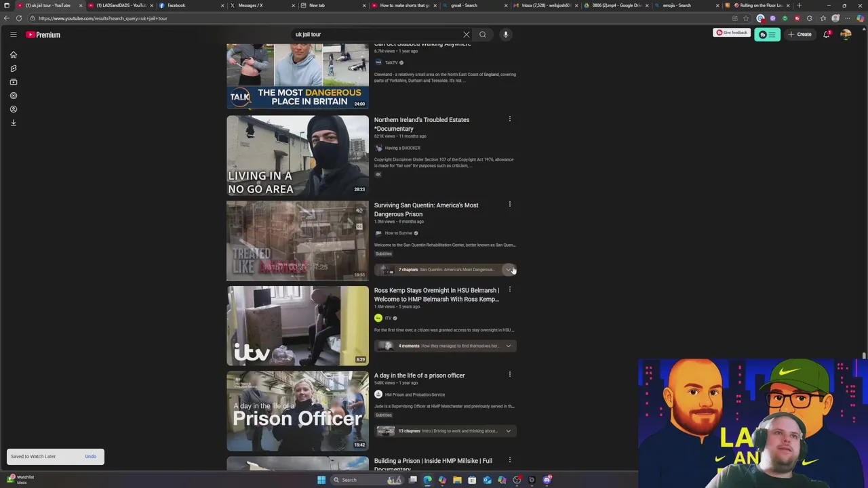
Task: Play Most Dangerous Place in Britain thumbnail
Action: coord(298,76)
